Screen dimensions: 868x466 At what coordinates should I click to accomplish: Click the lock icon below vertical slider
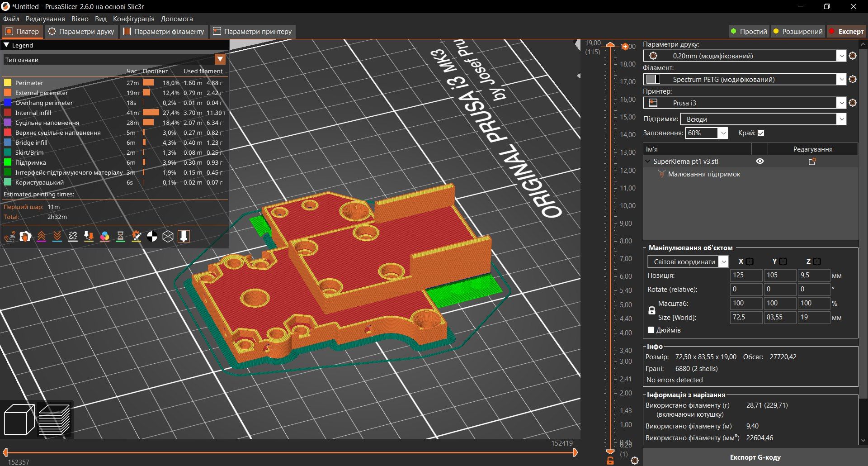pos(610,461)
